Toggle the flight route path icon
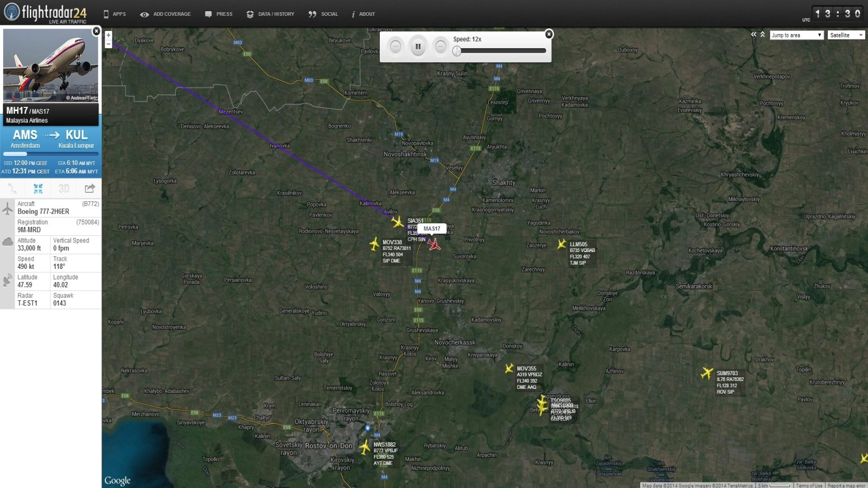This screenshot has height=488, width=868. point(12,189)
